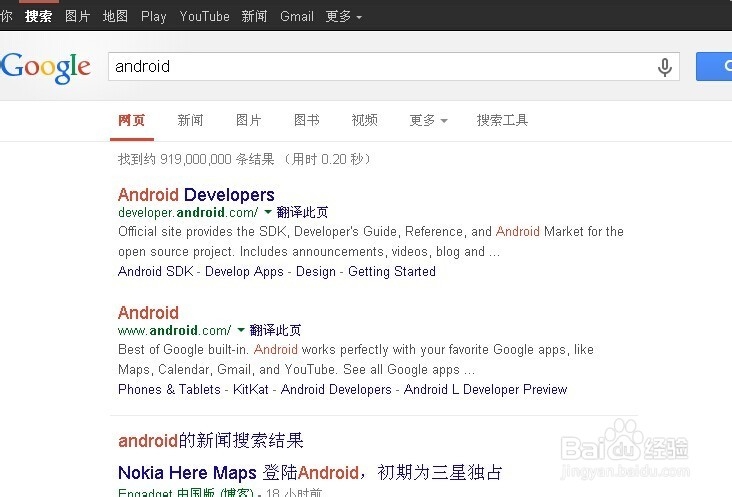
Task: Switch to the 网页 results tab
Action: [132, 120]
